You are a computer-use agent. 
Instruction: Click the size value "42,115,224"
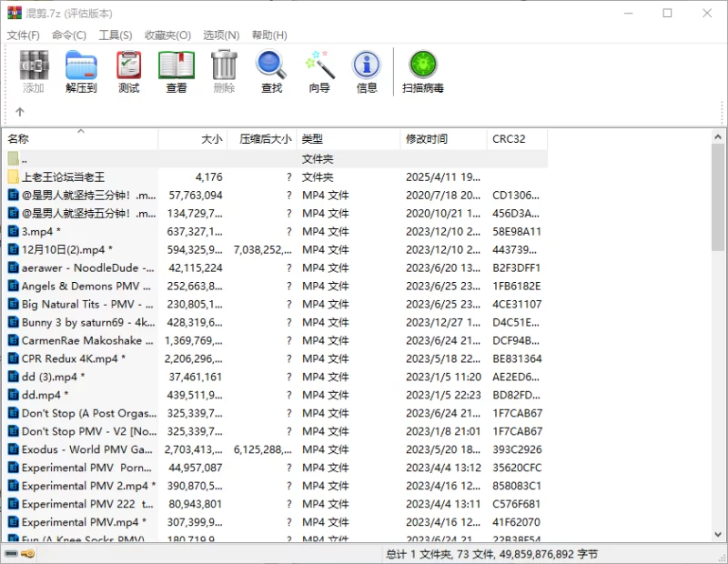(x=196, y=267)
